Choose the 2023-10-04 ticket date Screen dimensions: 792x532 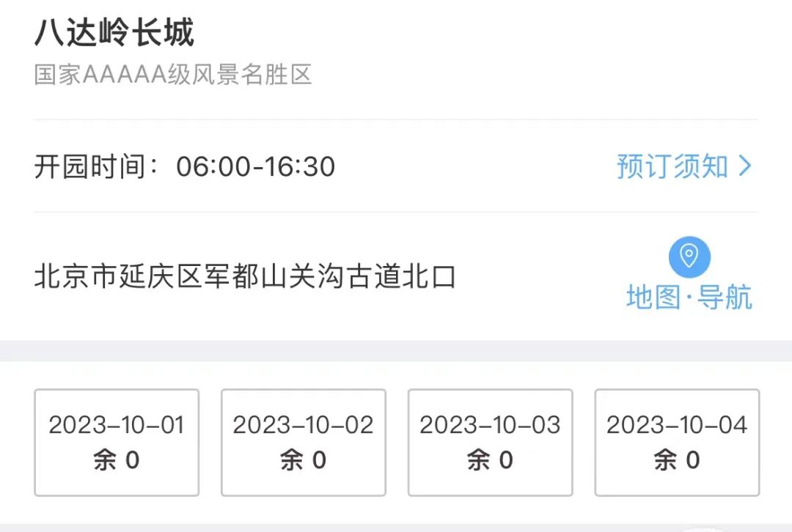[x=676, y=443]
